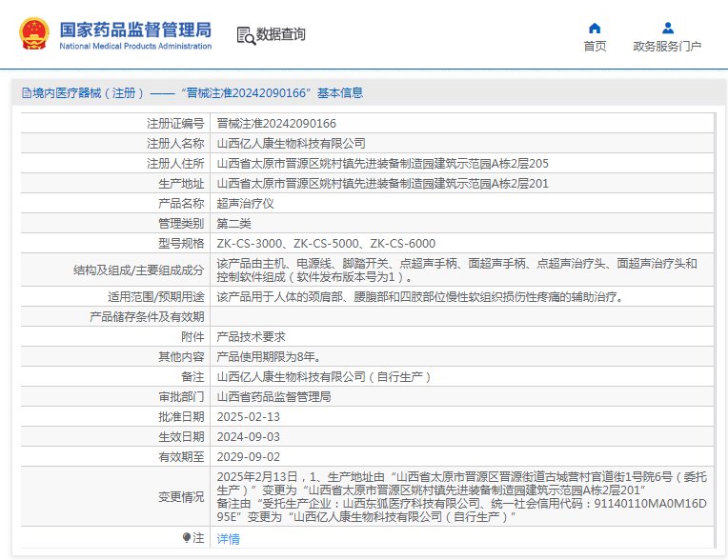Click management category 第二类
728x560 pixels.
click(233, 223)
